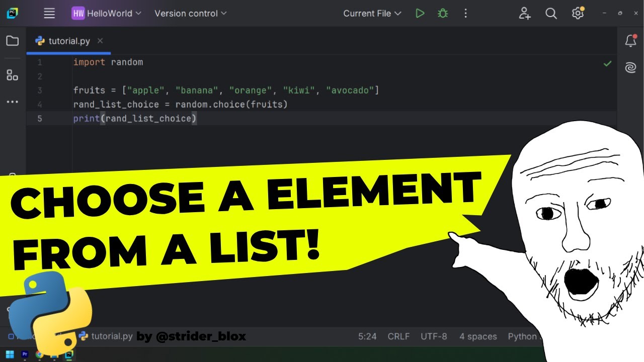The height and width of the screenshot is (362, 644).
Task: Open the Code With Me add-user icon
Action: [x=525, y=14]
